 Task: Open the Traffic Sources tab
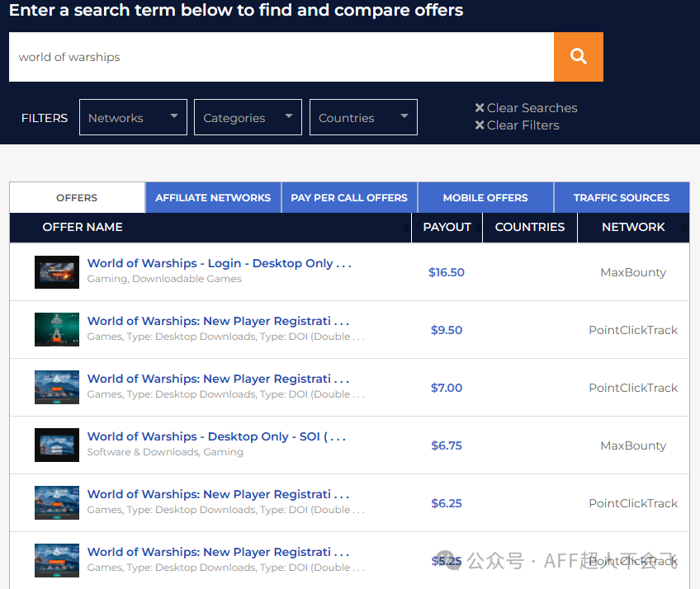(x=622, y=198)
